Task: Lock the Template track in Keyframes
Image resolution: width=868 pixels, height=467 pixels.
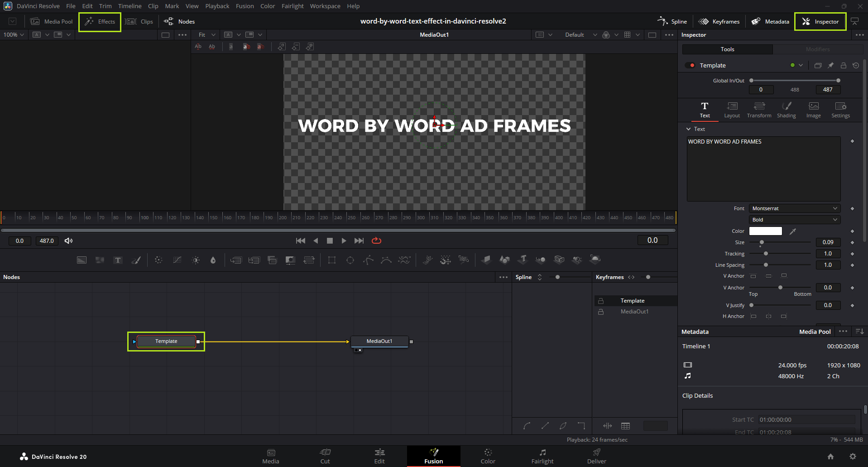Action: [601, 301]
